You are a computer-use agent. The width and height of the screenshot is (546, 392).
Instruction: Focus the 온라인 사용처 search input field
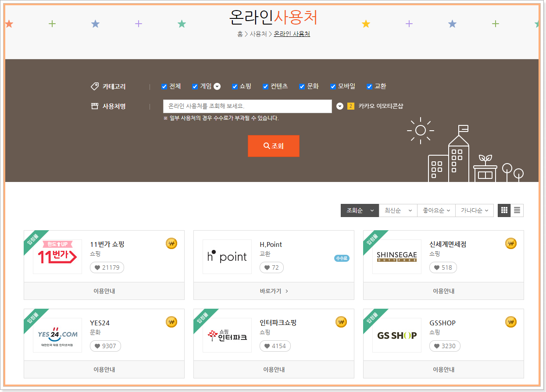click(247, 106)
